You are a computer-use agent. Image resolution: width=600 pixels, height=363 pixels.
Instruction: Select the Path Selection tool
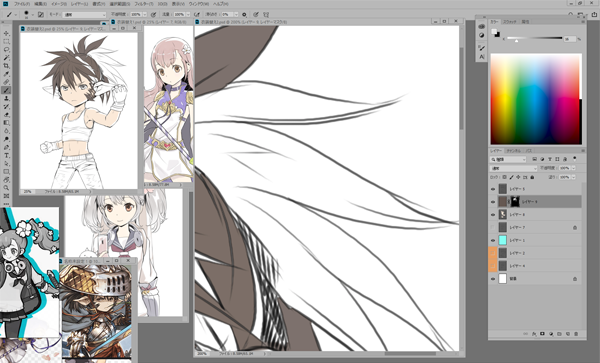[6, 163]
